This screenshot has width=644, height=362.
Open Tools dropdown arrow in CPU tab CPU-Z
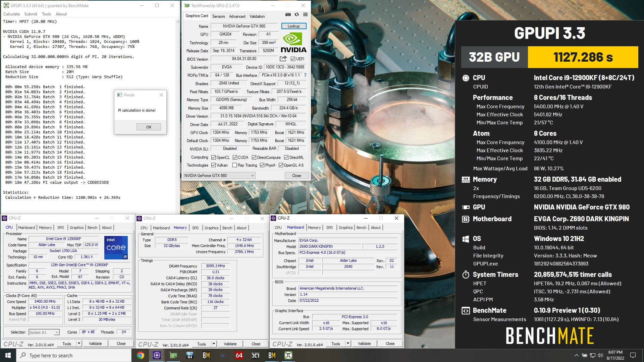tap(79, 344)
